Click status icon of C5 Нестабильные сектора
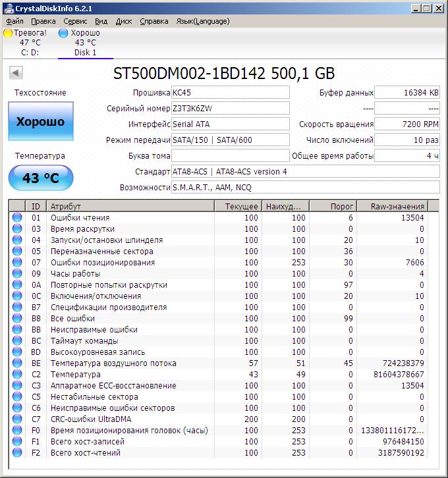 (17, 396)
